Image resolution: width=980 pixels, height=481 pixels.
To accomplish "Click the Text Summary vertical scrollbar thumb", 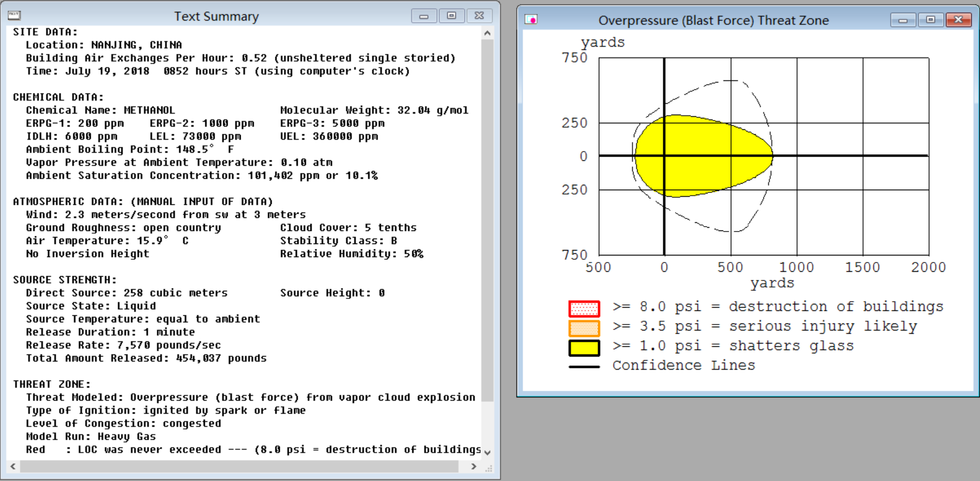I will tap(487, 220).
